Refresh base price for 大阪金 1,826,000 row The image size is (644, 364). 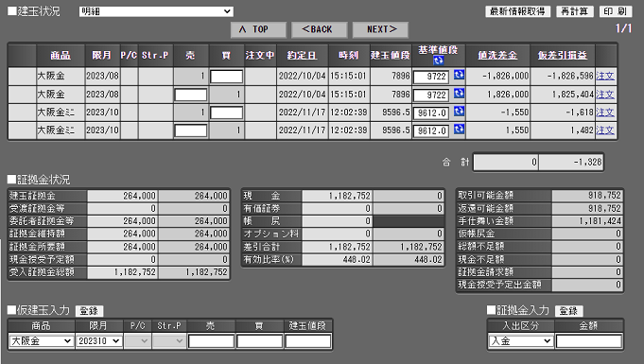point(459,94)
